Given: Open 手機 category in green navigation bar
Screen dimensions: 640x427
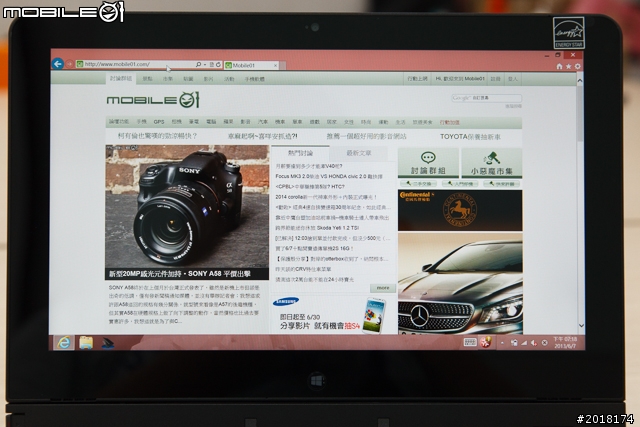Looking at the screenshot, I should point(142,122).
